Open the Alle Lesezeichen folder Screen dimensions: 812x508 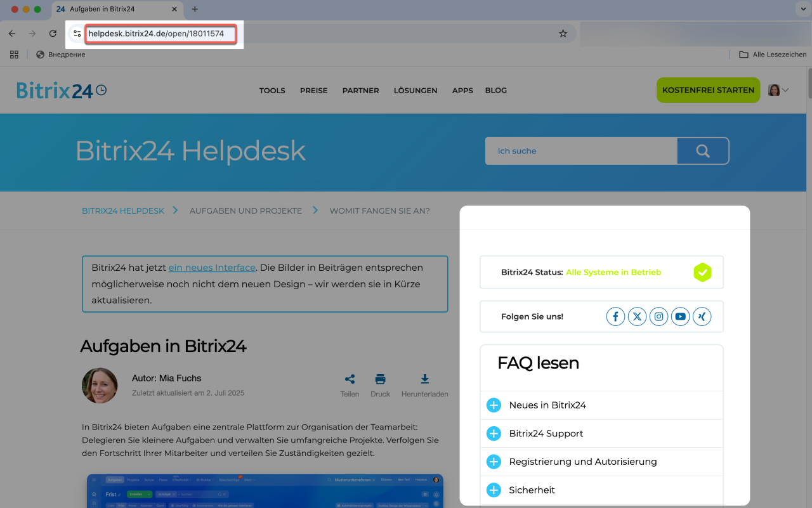(773, 55)
